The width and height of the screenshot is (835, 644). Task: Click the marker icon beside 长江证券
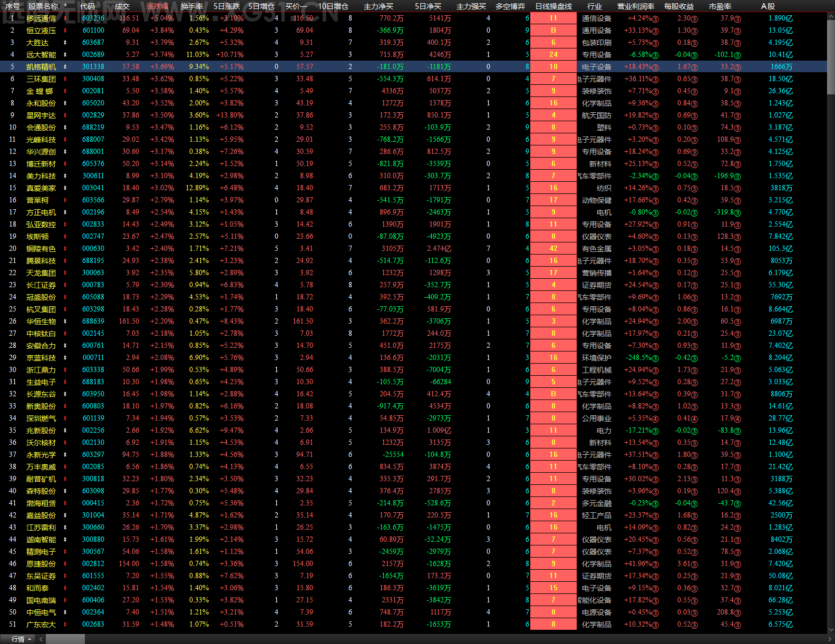65,285
